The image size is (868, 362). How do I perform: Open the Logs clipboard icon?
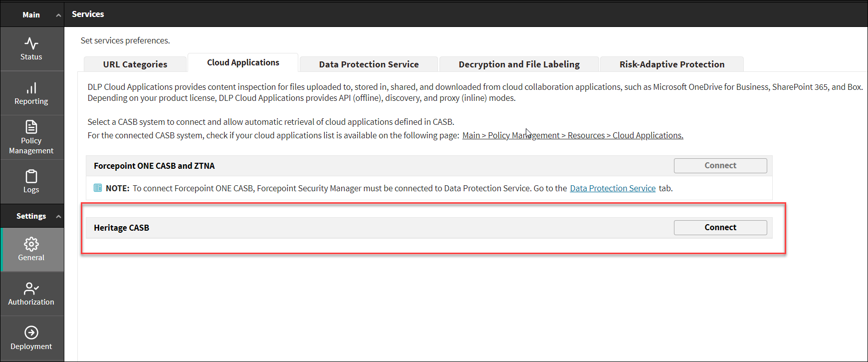click(x=31, y=176)
